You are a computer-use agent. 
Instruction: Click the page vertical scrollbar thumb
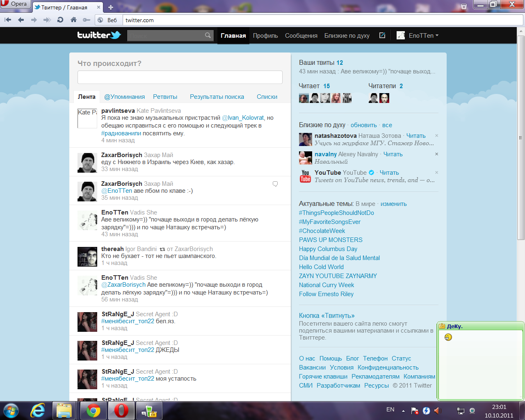pos(521,137)
